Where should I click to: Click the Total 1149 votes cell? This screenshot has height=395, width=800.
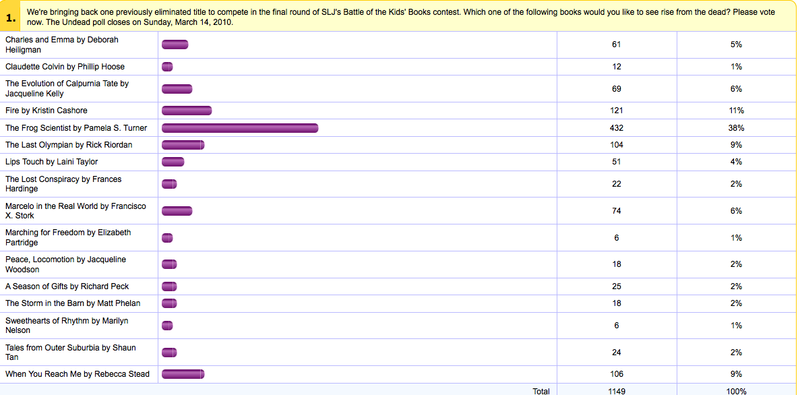click(x=616, y=390)
